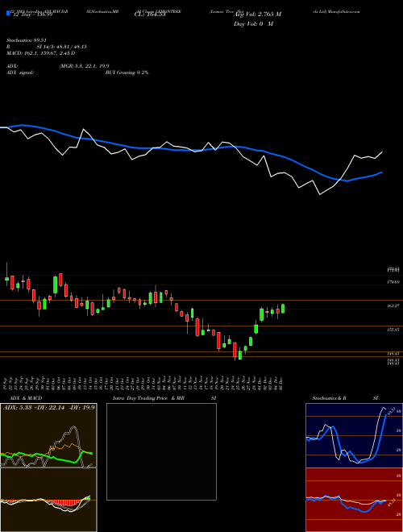Click the 'BUY Growing @ 2%' signal text

(127, 73)
